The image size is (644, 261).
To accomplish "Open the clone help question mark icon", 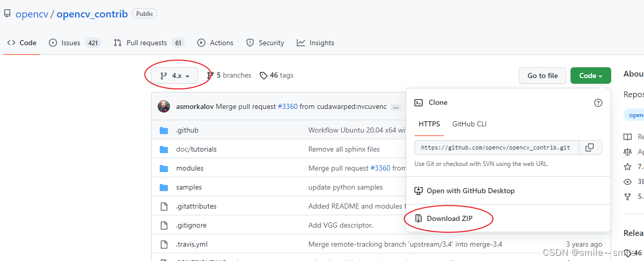I will coord(598,103).
